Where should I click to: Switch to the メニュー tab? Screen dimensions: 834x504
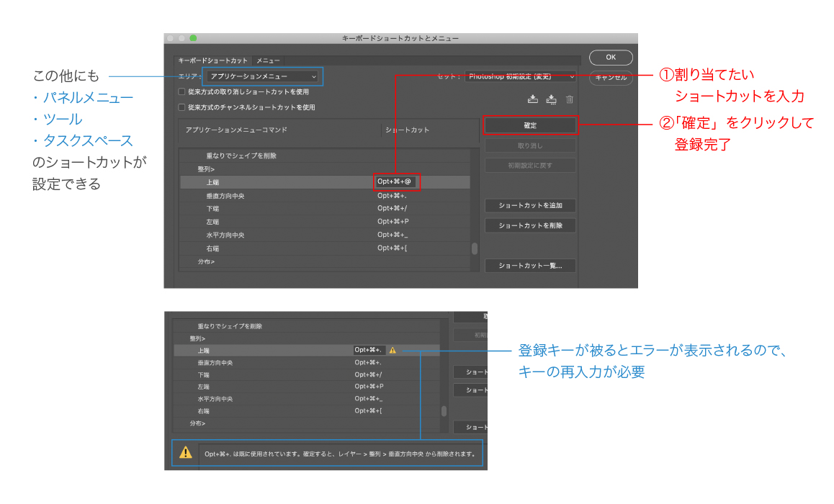pos(268,60)
